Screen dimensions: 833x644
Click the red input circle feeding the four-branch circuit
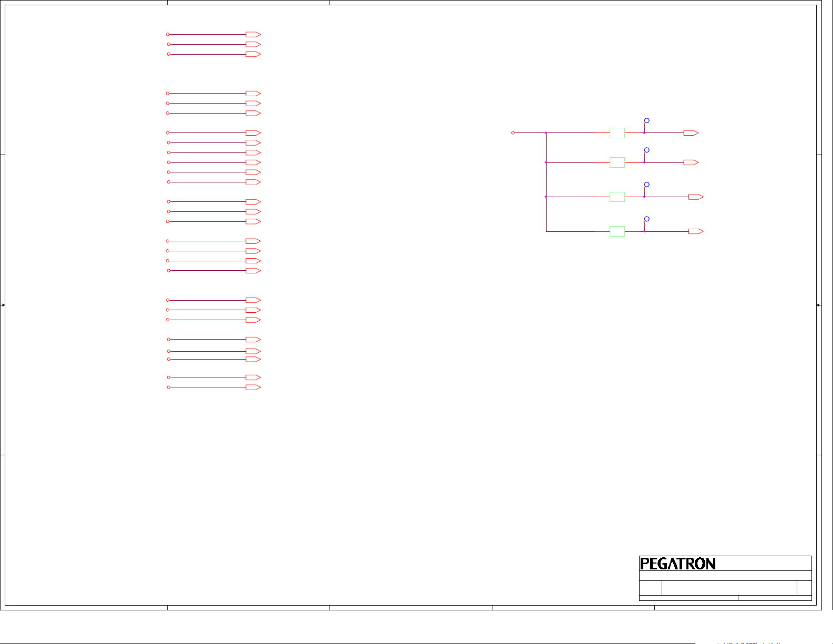tap(513, 133)
